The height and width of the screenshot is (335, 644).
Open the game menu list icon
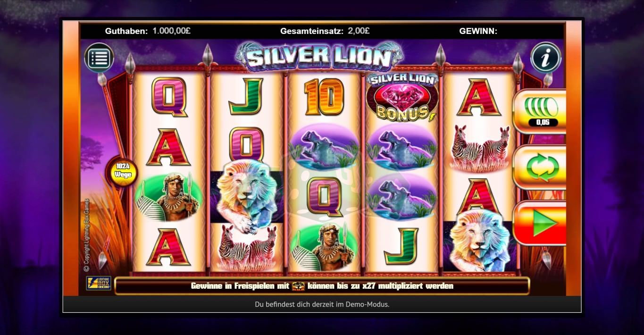99,59
